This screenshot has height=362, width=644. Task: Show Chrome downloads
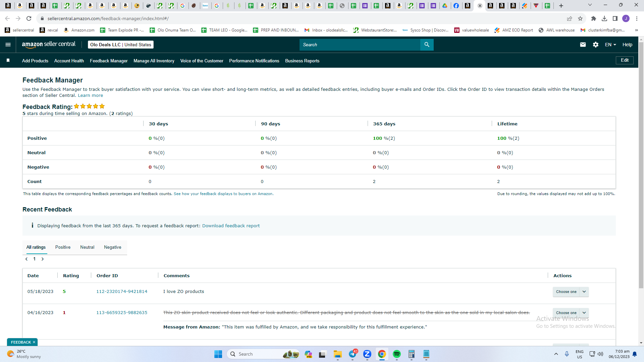pyautogui.click(x=604, y=18)
